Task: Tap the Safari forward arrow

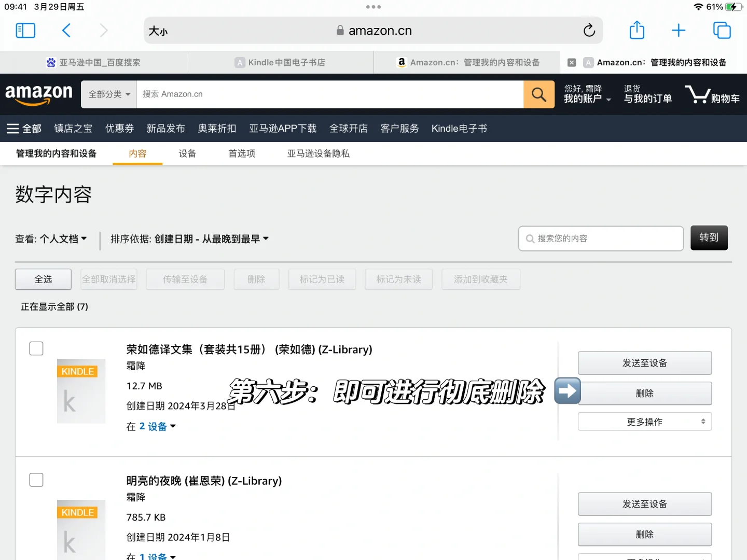Action: pos(104,31)
